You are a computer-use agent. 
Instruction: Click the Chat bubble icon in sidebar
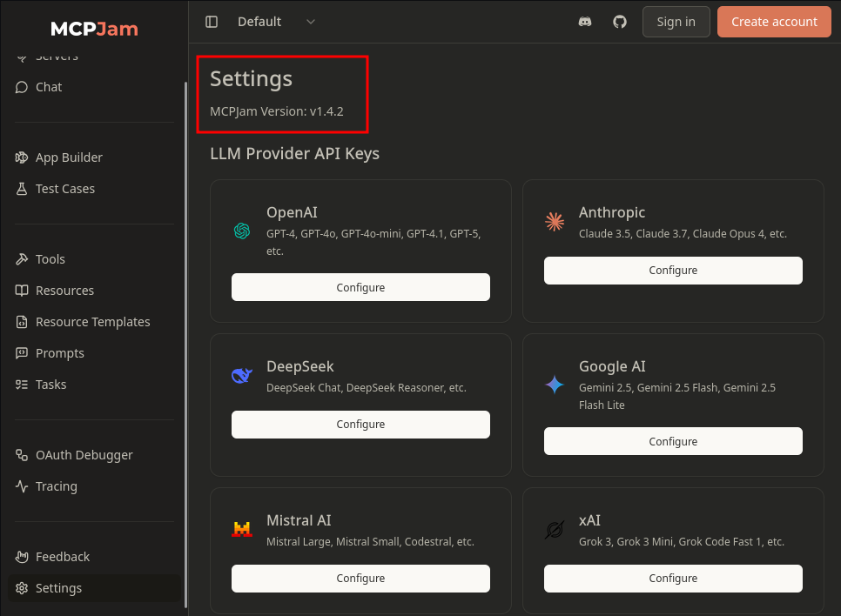pyautogui.click(x=22, y=87)
